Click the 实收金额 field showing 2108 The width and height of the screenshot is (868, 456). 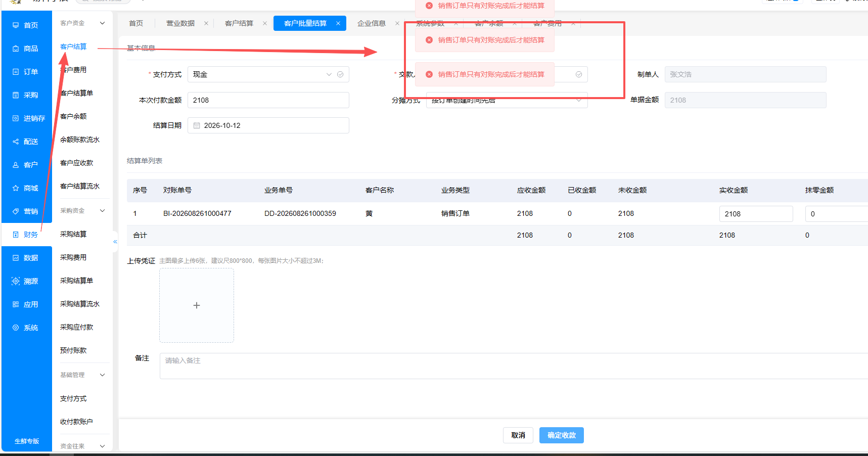point(756,214)
